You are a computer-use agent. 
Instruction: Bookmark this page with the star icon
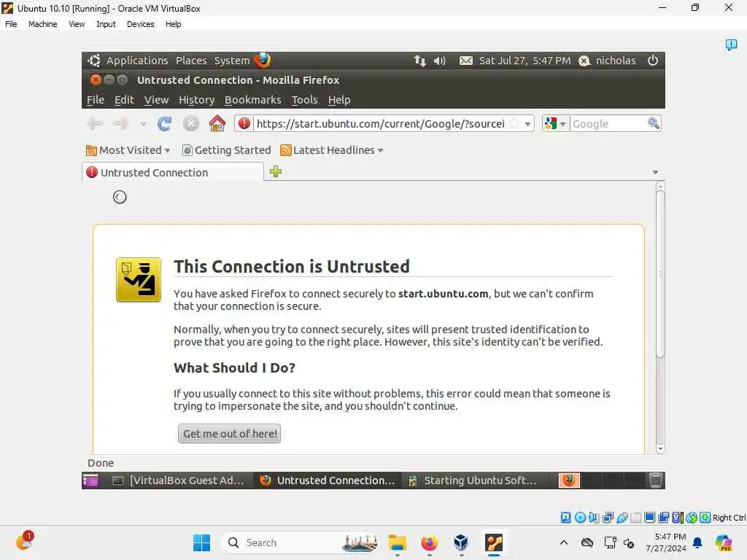tap(514, 123)
